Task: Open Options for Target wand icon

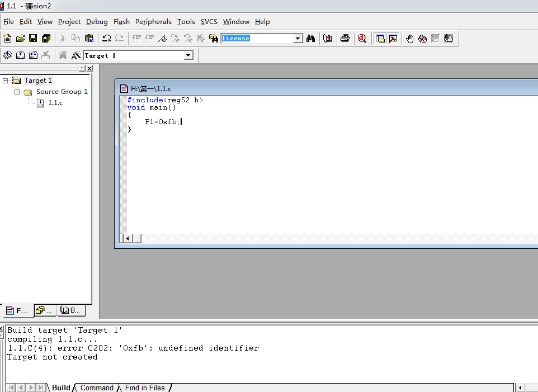Action: (x=76, y=55)
